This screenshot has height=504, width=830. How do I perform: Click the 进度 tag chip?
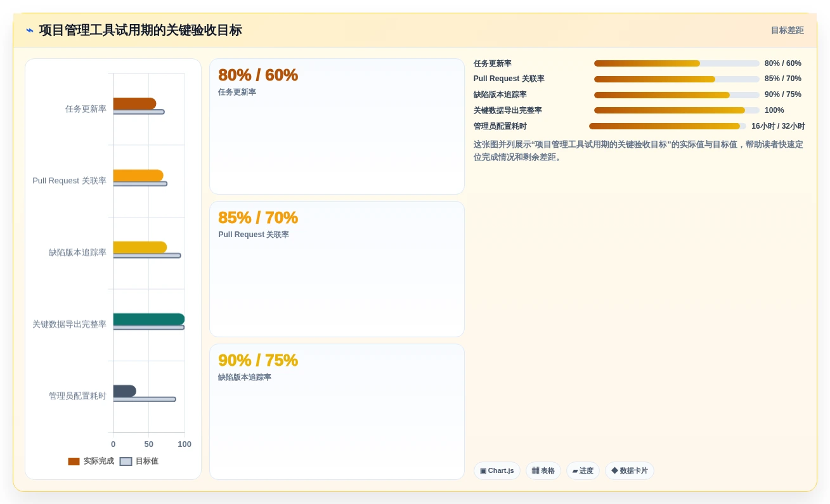tap(583, 470)
